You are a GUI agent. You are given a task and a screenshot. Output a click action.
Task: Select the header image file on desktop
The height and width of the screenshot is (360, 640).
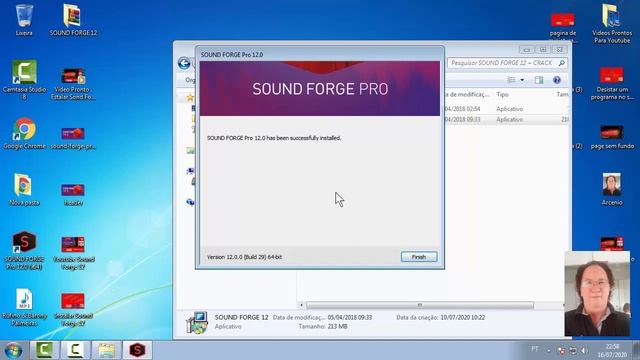[73, 194]
